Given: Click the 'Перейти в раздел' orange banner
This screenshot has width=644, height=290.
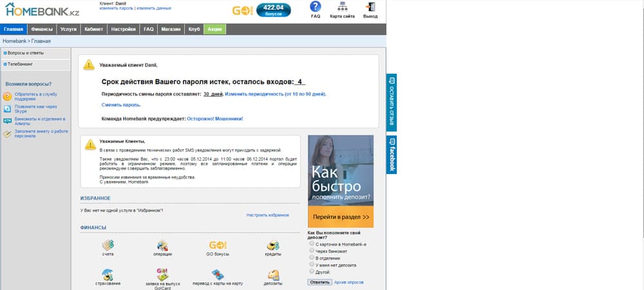Looking at the screenshot, I should click(341, 217).
